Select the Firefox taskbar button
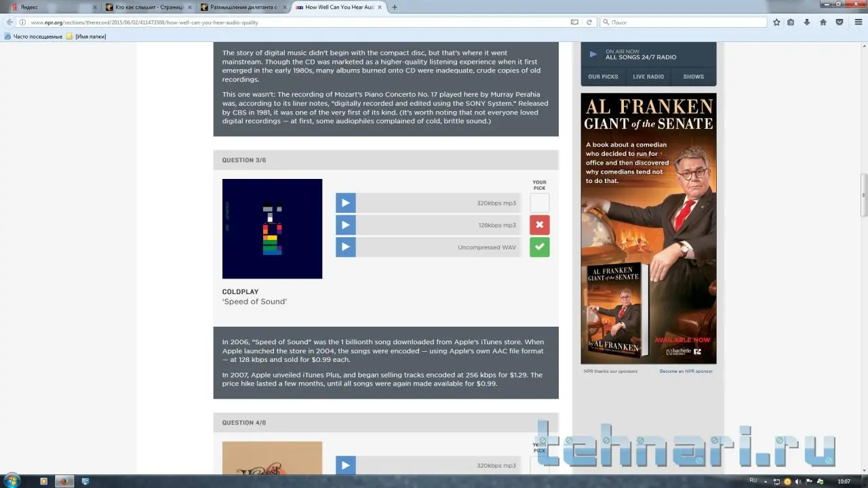This screenshot has width=868, height=488. click(64, 481)
